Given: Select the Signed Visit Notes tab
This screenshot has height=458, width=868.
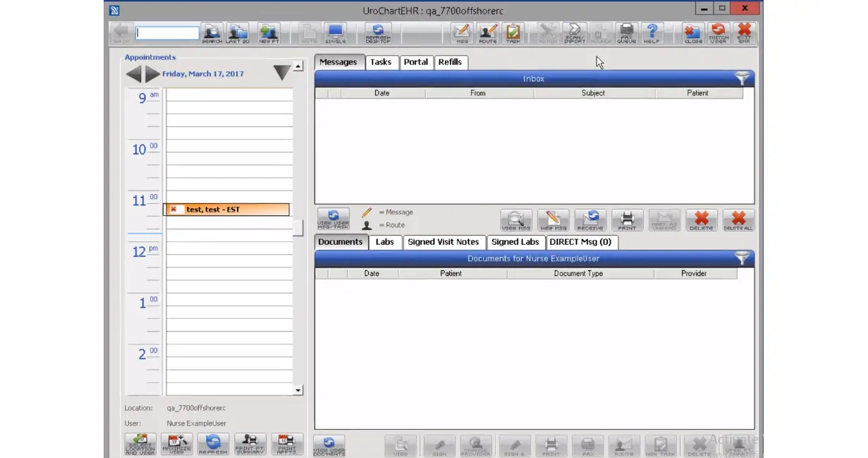Looking at the screenshot, I should click(444, 242).
